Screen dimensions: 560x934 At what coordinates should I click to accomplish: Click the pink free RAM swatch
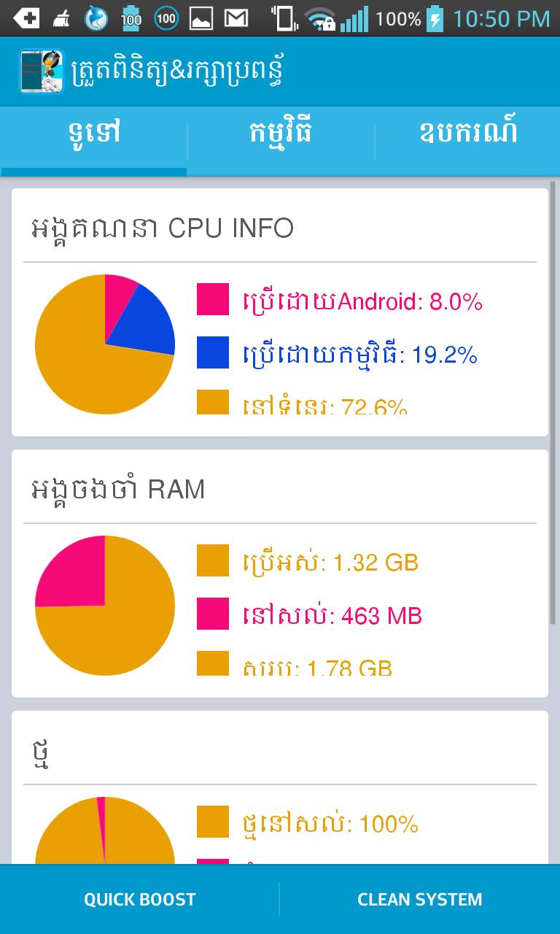click(213, 614)
